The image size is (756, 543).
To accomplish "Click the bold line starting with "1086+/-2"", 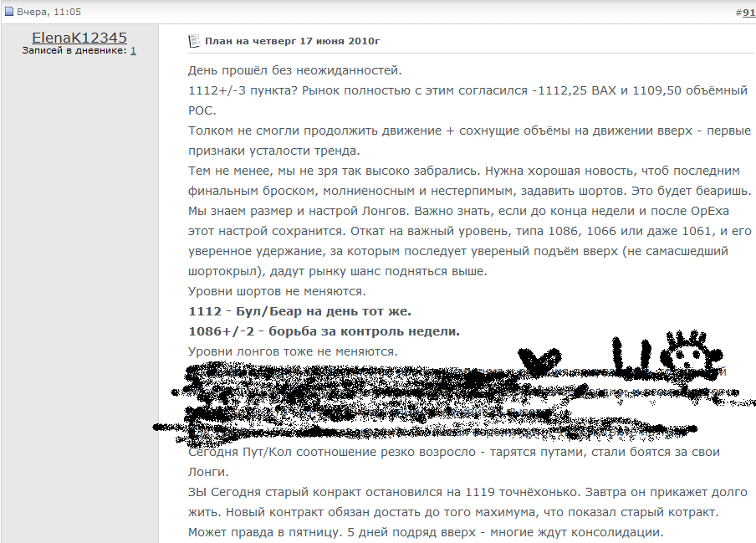I will tap(324, 331).
